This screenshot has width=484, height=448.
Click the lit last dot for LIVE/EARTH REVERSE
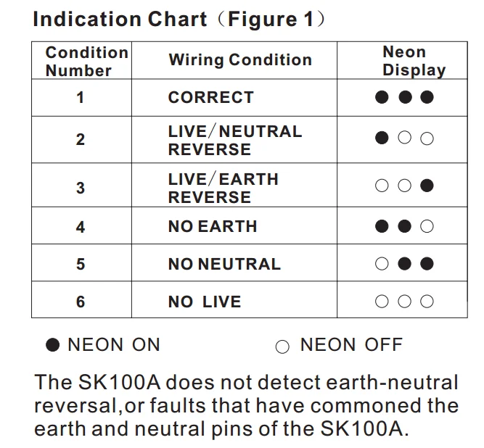tap(427, 186)
